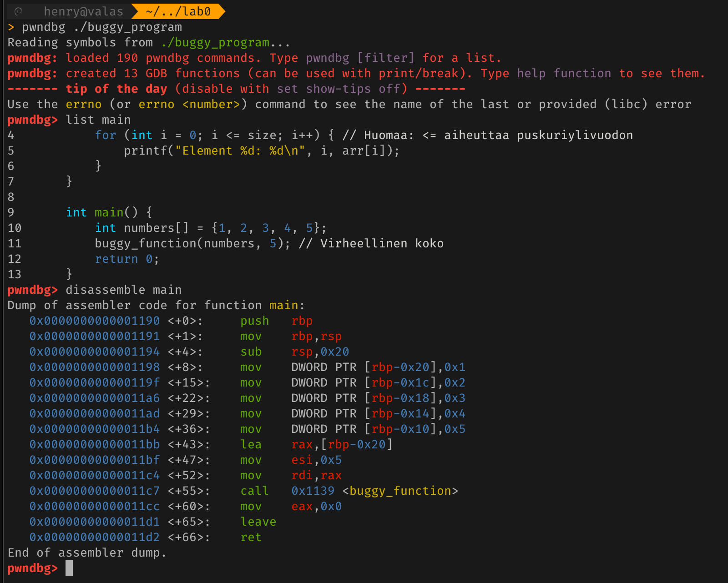The width and height of the screenshot is (728, 583).
Task: Click the ./buggy_program path in Reading symbols line
Action: coord(215,43)
